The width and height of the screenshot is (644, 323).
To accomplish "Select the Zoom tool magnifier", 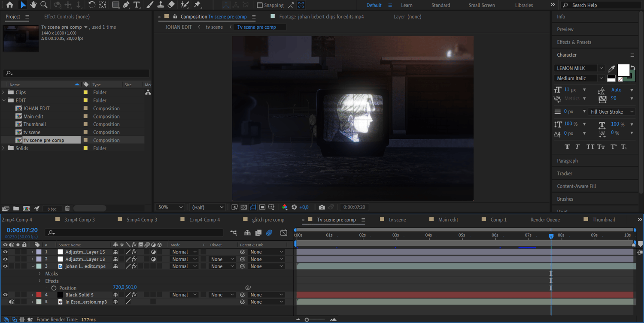I will (x=44, y=5).
